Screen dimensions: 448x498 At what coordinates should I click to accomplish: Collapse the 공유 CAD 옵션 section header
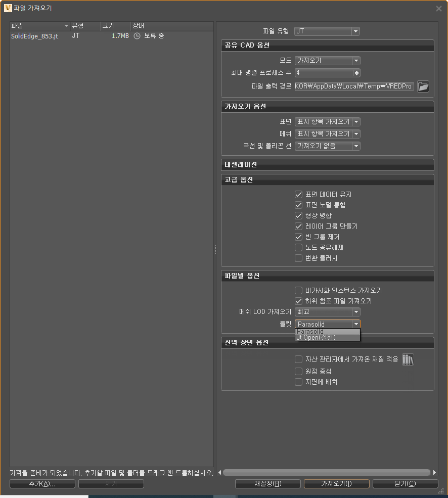point(327,46)
